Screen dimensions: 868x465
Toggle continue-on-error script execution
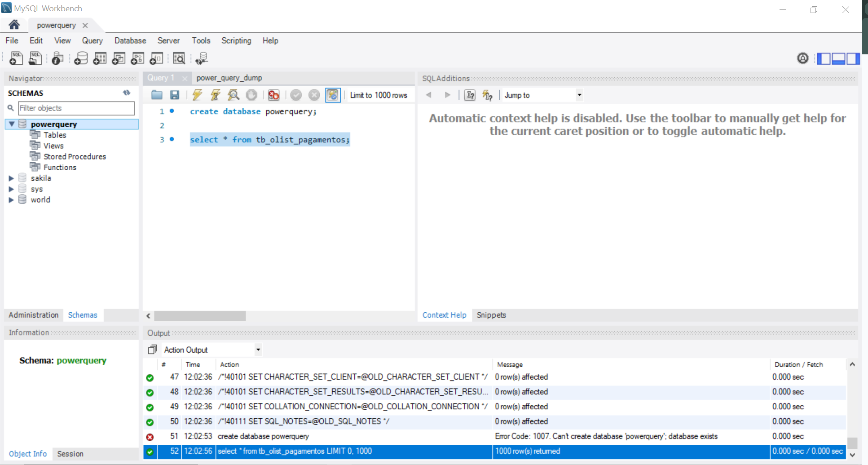pos(273,95)
